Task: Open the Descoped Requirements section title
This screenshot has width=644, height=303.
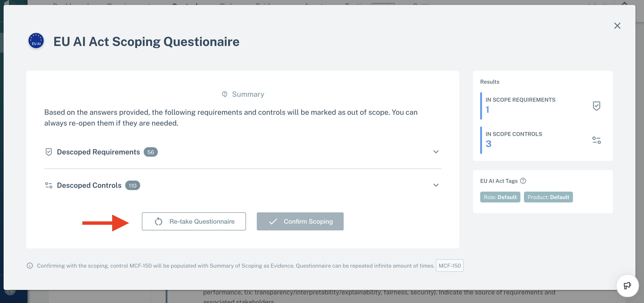Action: (98, 152)
